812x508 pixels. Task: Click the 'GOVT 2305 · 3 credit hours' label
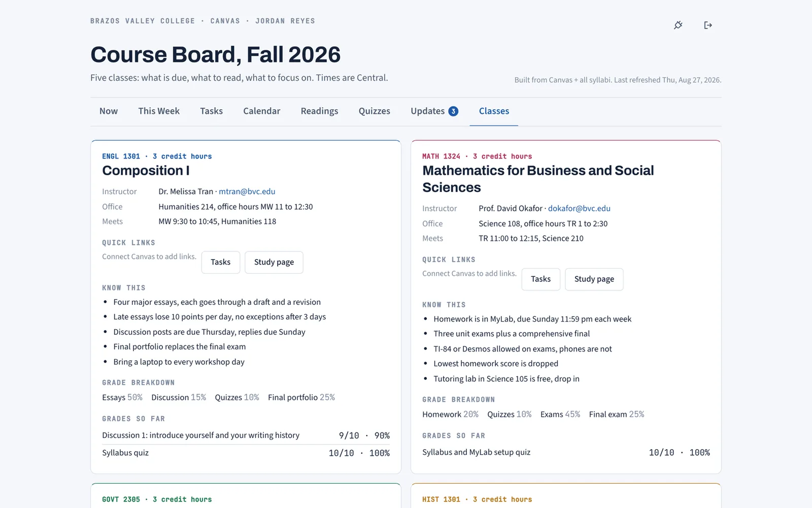click(157, 499)
